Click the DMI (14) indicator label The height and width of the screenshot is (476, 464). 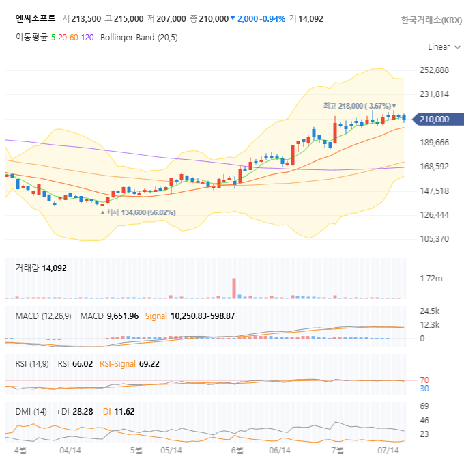(31, 412)
